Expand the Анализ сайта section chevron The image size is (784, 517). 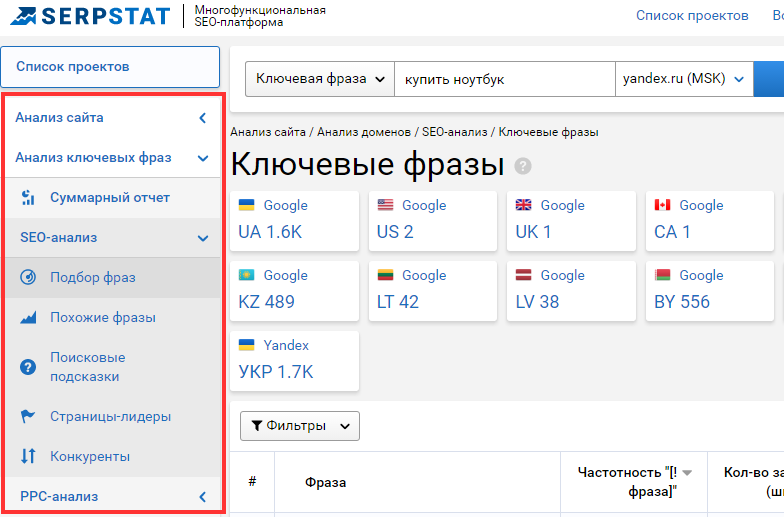[202, 118]
